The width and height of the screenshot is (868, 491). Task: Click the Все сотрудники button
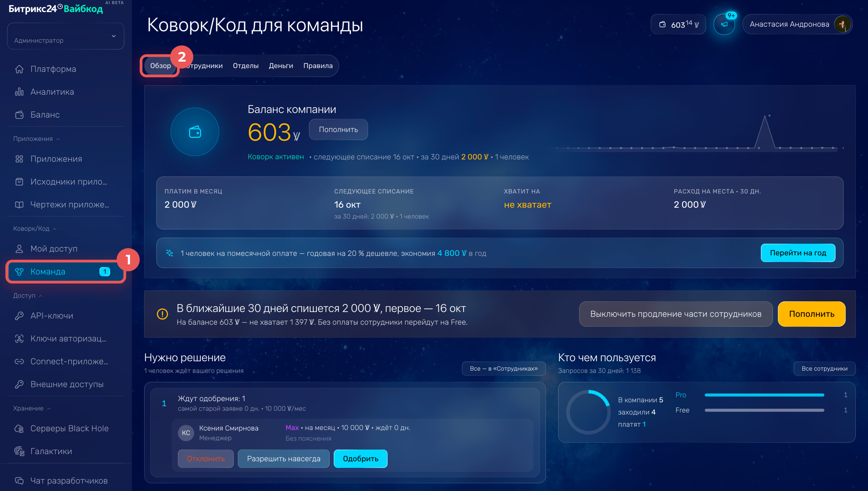click(x=825, y=368)
